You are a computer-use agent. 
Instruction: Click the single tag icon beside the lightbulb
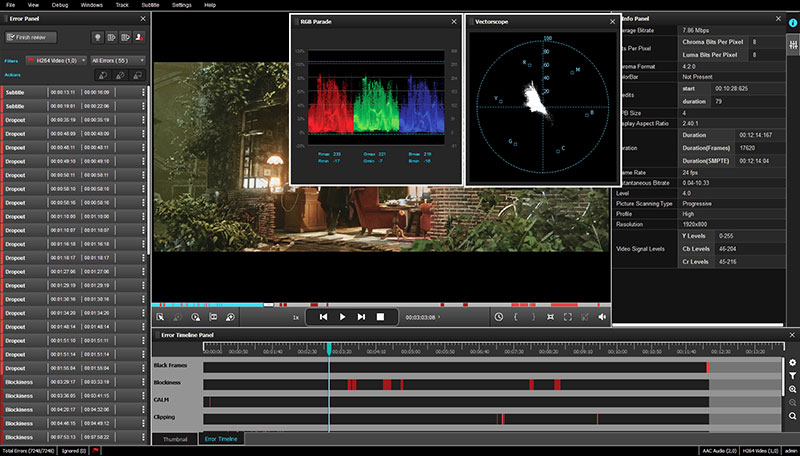pos(112,37)
